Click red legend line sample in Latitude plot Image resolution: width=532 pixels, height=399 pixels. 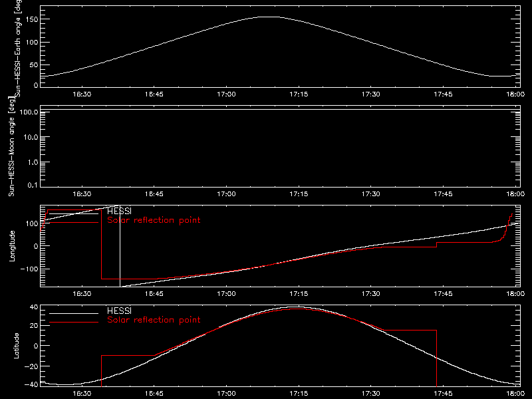[x=74, y=323]
